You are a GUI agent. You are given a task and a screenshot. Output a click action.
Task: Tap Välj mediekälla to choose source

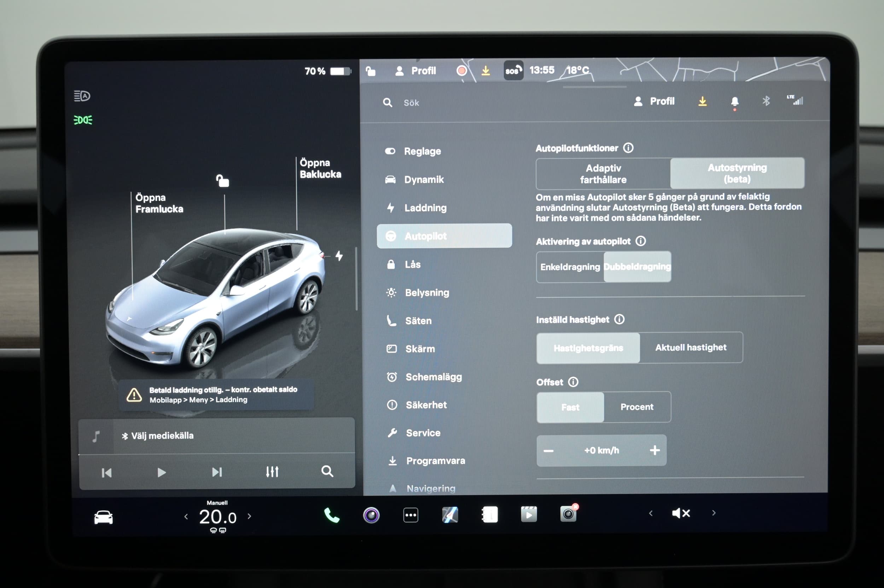(157, 436)
